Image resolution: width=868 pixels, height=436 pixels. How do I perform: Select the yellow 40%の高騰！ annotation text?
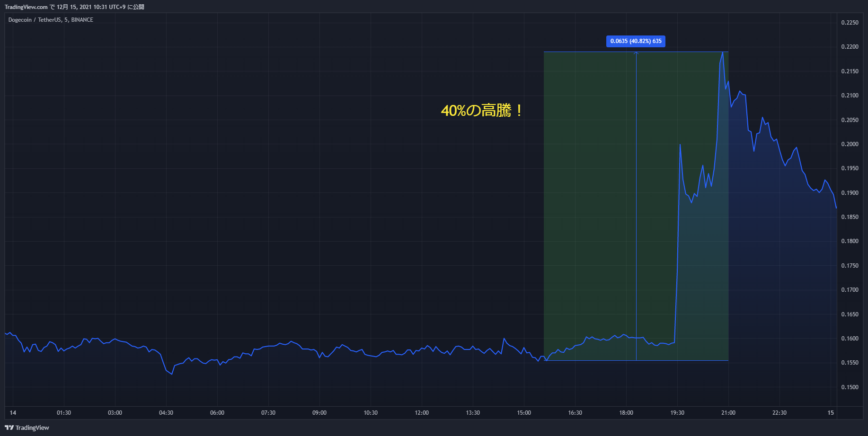[x=482, y=111]
